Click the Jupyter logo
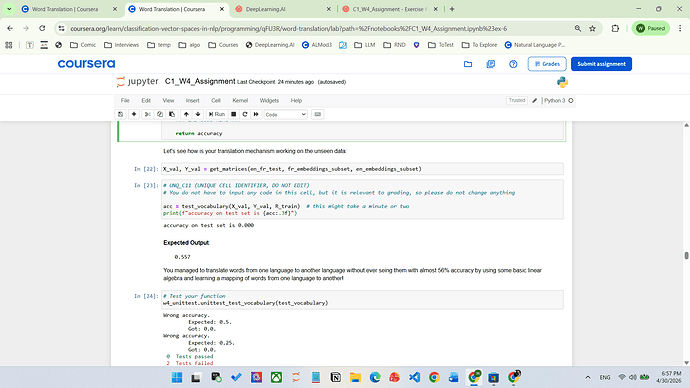 pos(137,82)
